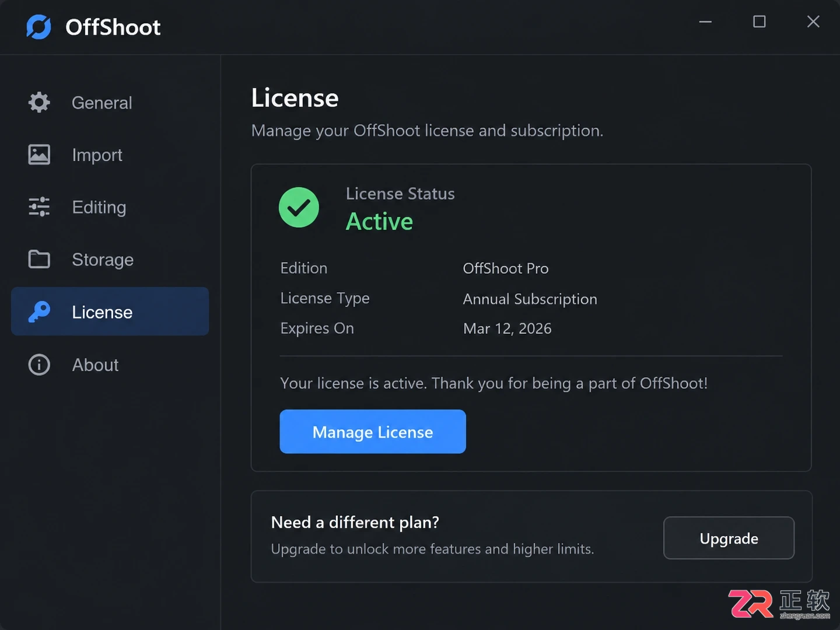Image resolution: width=840 pixels, height=630 pixels.
Task: Click the Import picture icon
Action: click(39, 155)
